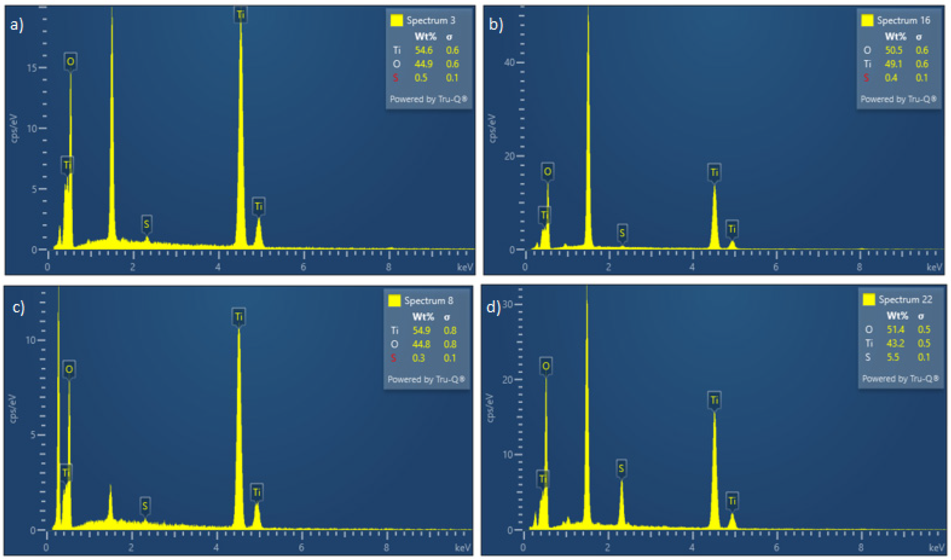Screen dimensions: 951x560
Task: Click the S 5.5 value in Spectrum 22 table
Action: (x=893, y=357)
